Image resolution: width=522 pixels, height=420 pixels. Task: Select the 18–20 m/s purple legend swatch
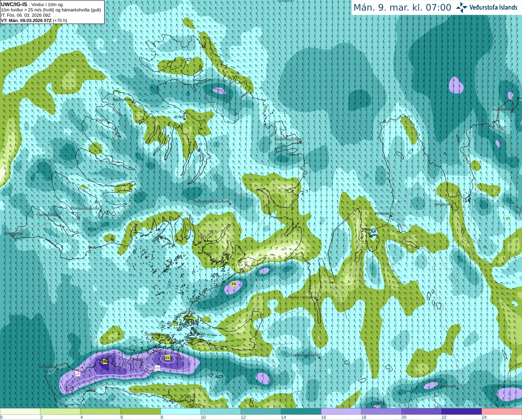pos(381,411)
